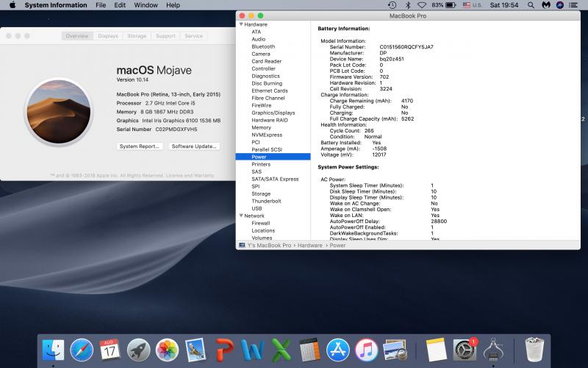Launch Excel from the Dock
The height and width of the screenshot is (368, 588).
pyautogui.click(x=281, y=350)
